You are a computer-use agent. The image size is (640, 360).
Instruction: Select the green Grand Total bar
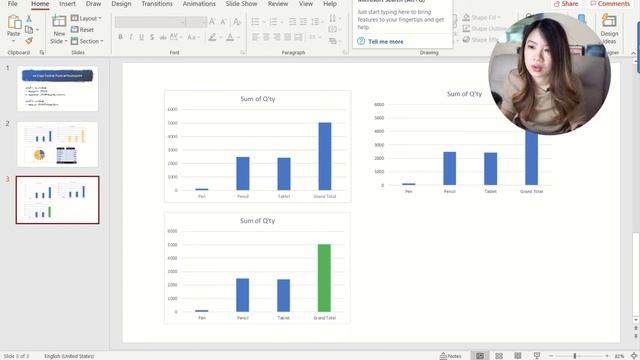tap(324, 278)
